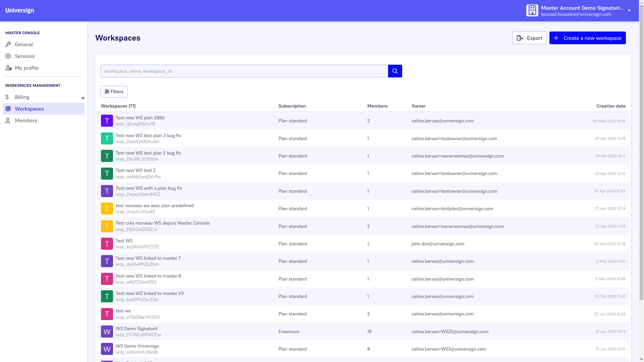Click the Export button
The image size is (644, 362).
529,38
